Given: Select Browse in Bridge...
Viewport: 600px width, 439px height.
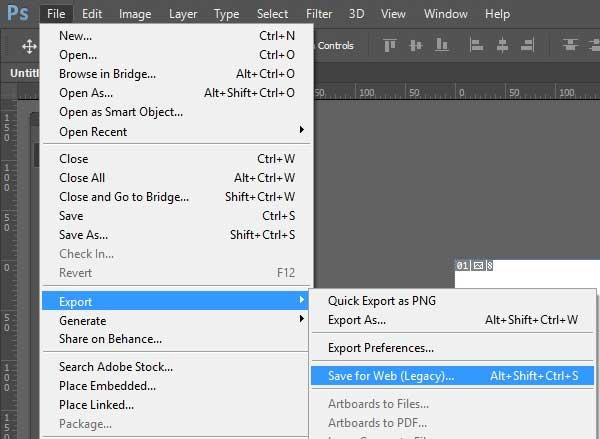Looking at the screenshot, I should [x=177, y=74].
